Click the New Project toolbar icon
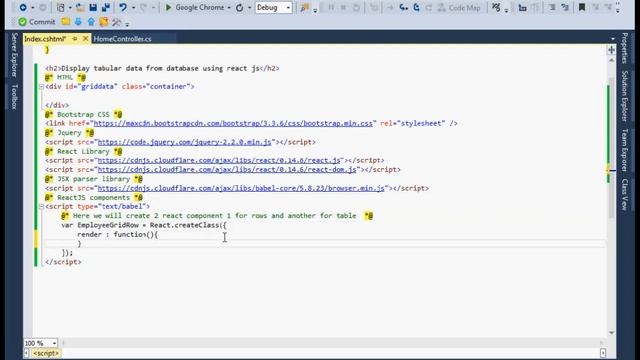Viewport: 640px width, 360px height. click(61, 7)
